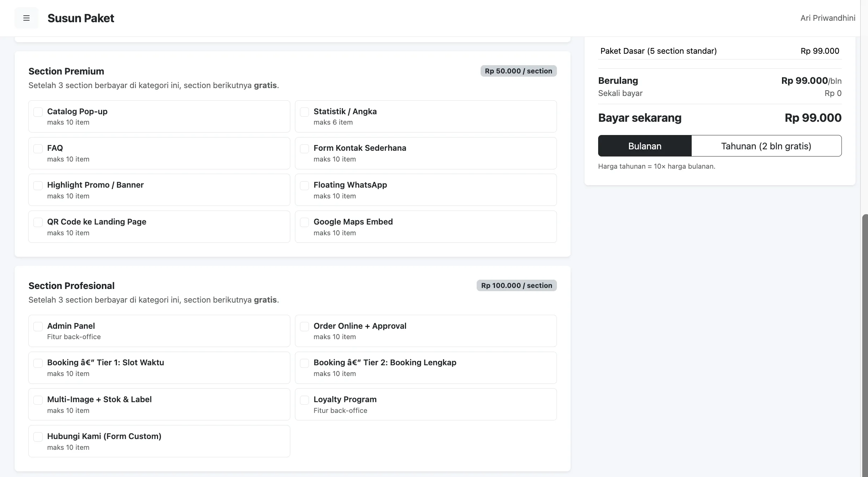Switch billing to Tahunan (2 bln gratis)
868x477 pixels.
tap(766, 146)
